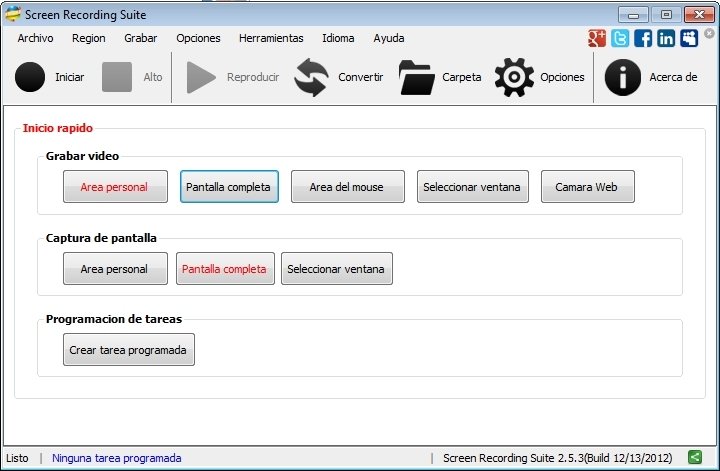Click the Iniciar toolbar label
Image resolution: width=720 pixels, height=471 pixels.
click(70, 77)
